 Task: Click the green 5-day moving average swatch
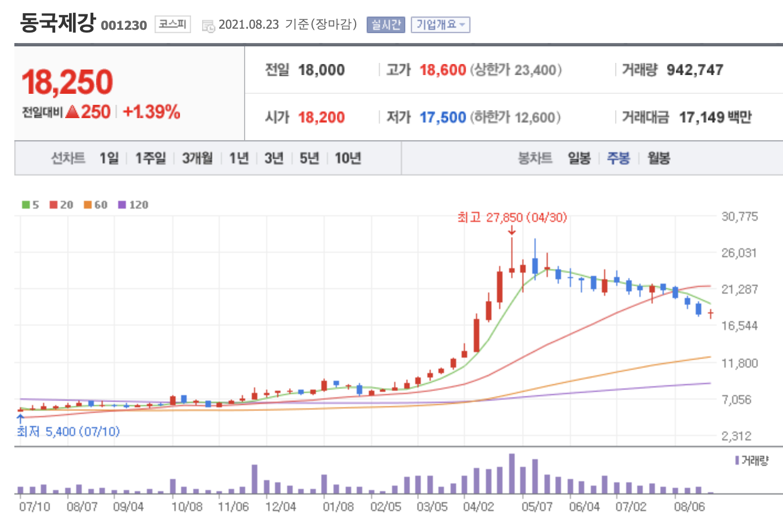click(26, 205)
